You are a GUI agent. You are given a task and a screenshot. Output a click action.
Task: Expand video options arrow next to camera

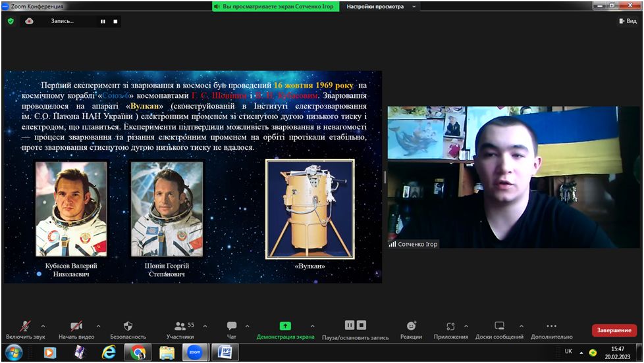click(98, 326)
